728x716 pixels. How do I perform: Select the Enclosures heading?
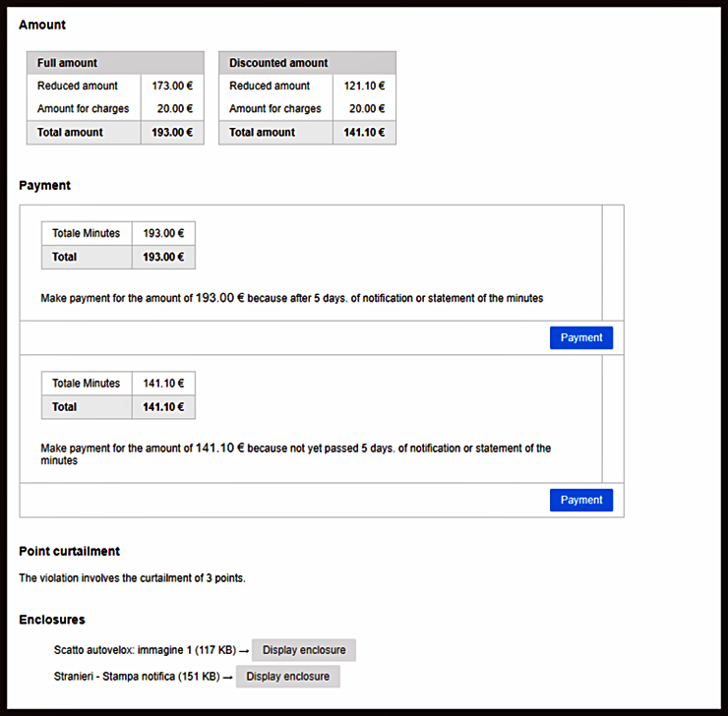pos(52,620)
